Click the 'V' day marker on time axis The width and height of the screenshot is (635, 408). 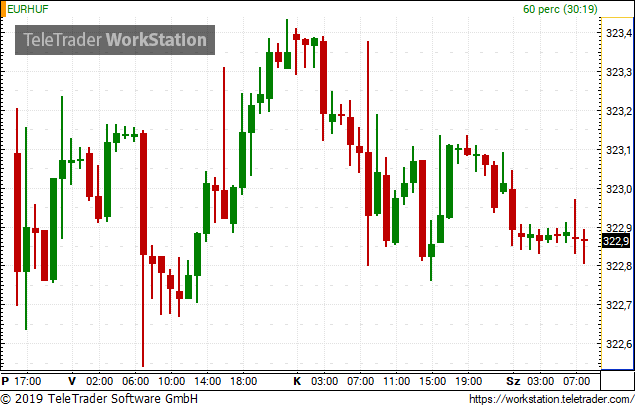tap(72, 381)
